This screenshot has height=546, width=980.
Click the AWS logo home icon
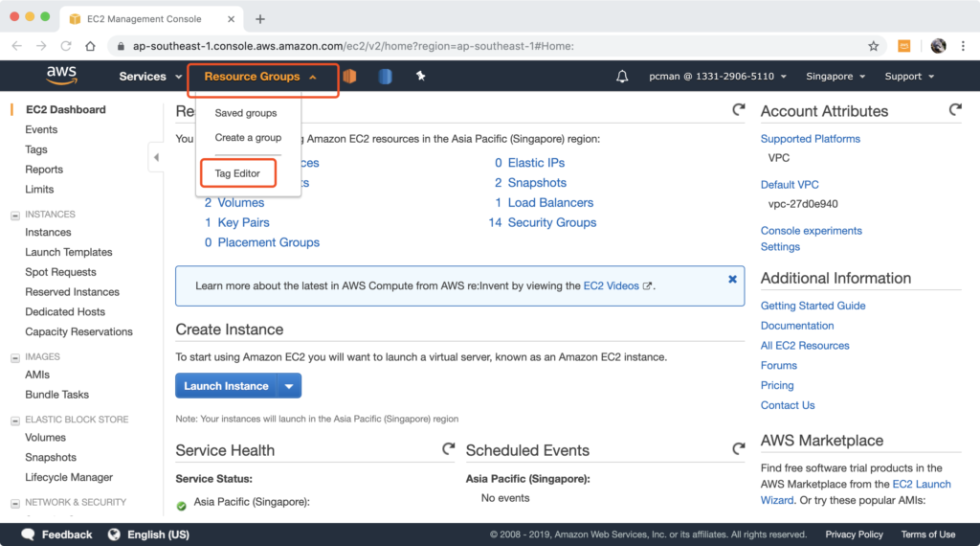(61, 76)
